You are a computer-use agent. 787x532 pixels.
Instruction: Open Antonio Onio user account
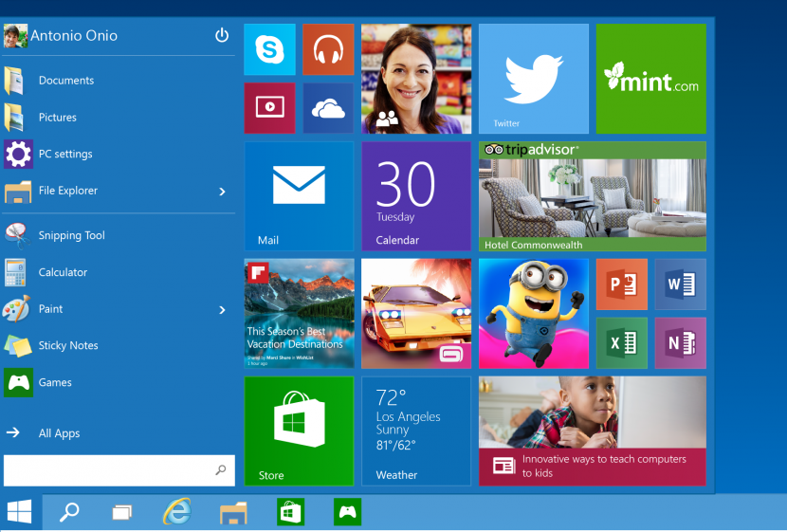[x=61, y=36]
